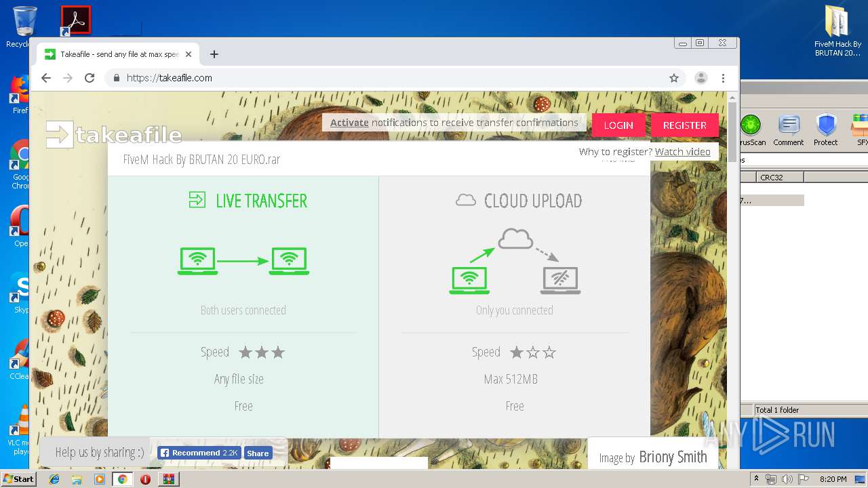Open the Watch video link
The image size is (868, 488).
683,152
